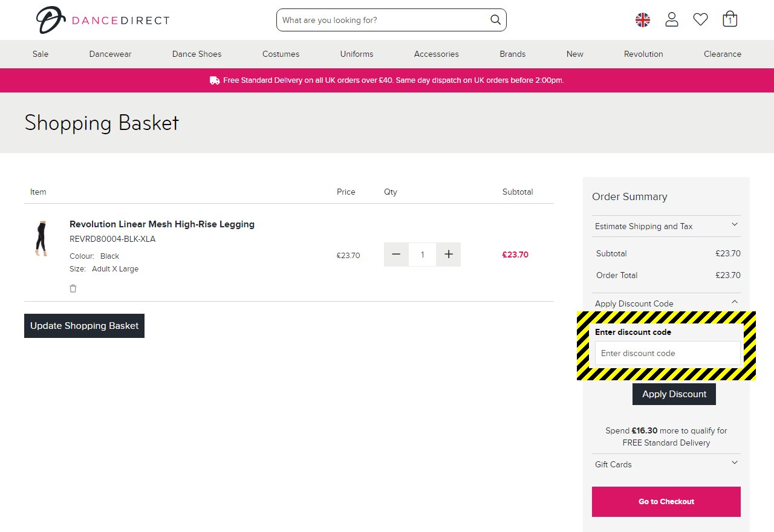Open the Accessories menu
The width and height of the screenshot is (774, 532).
[x=436, y=54]
